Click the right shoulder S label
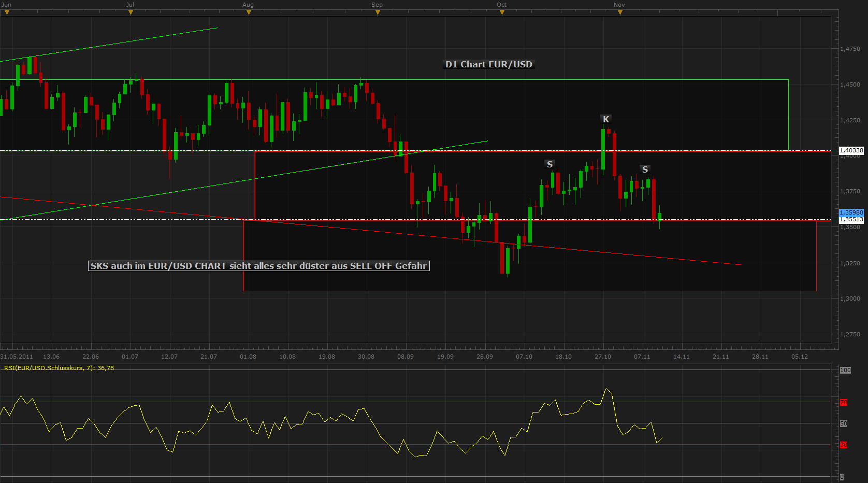The width and height of the screenshot is (868, 483). click(x=644, y=169)
